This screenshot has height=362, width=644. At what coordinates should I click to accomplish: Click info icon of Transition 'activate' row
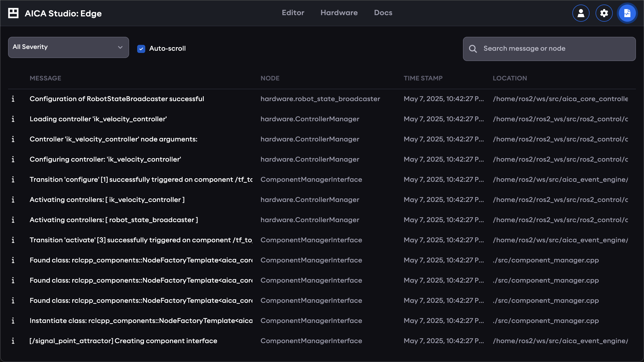13,240
